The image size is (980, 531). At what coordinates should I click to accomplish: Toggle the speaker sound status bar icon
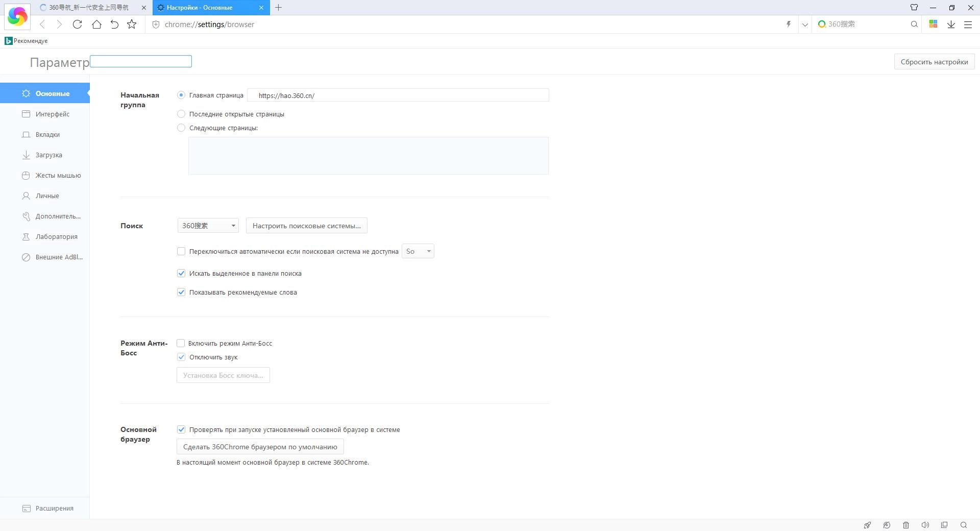pos(925,525)
